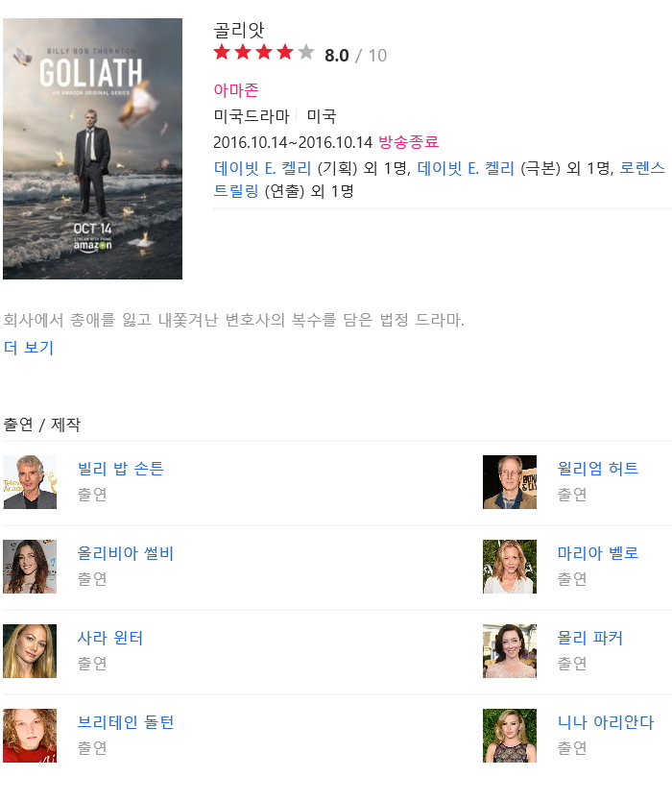This screenshot has height=801, width=672.
Task: Click the star rating for 골리앗
Action: (263, 53)
